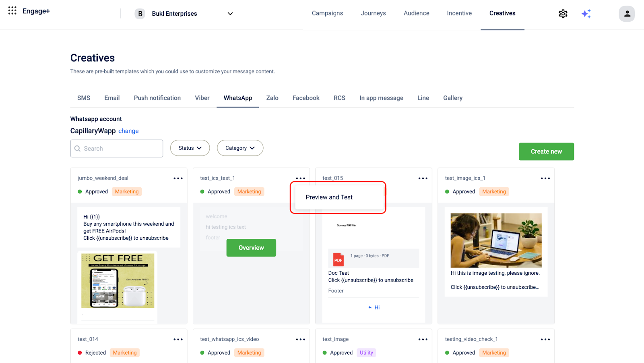Switch to the Push notification tab

[157, 98]
